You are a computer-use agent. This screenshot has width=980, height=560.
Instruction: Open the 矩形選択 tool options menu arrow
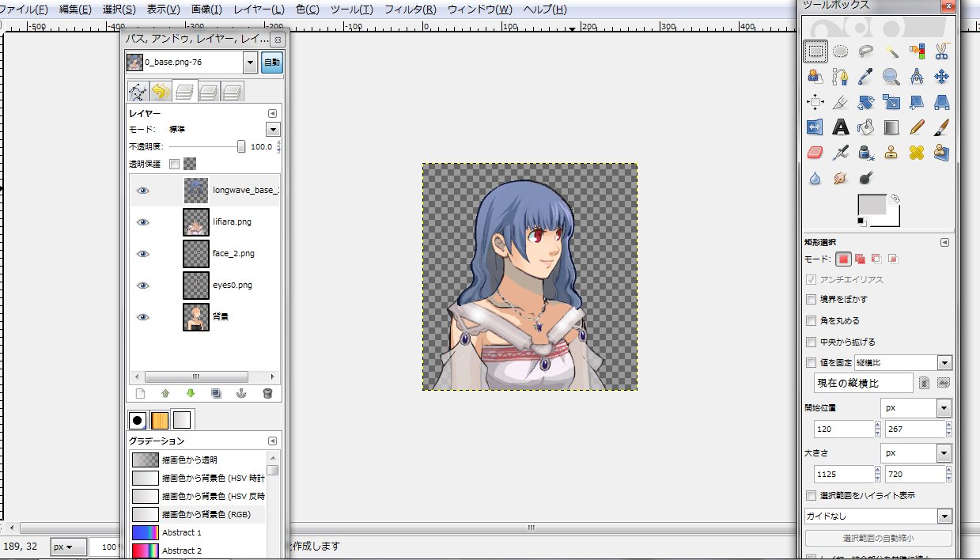(944, 242)
